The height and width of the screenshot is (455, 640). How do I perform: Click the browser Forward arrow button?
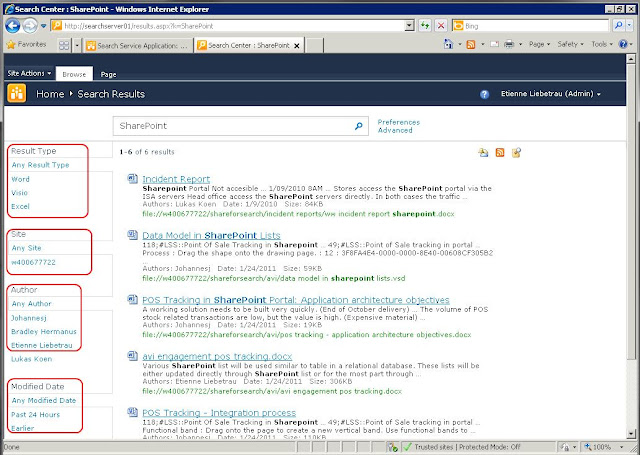[30, 26]
